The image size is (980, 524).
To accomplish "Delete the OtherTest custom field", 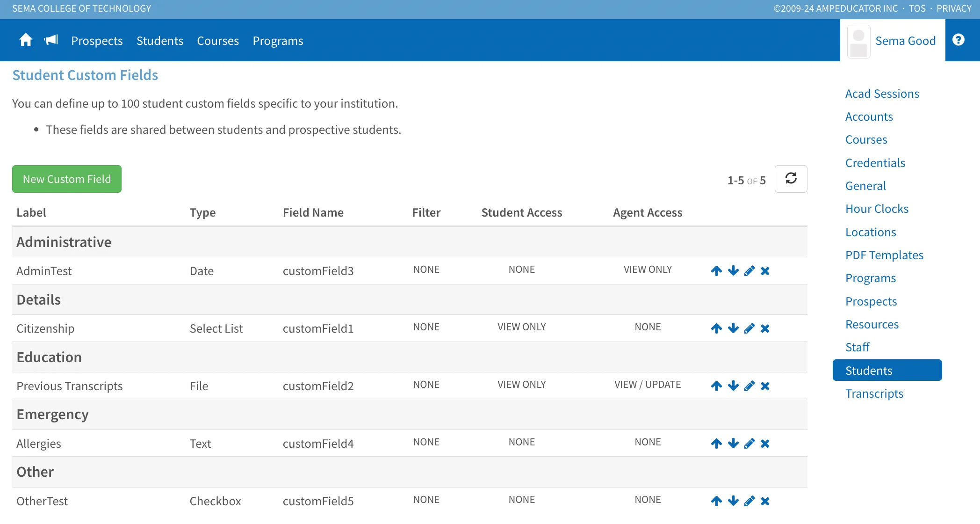I will tap(765, 501).
